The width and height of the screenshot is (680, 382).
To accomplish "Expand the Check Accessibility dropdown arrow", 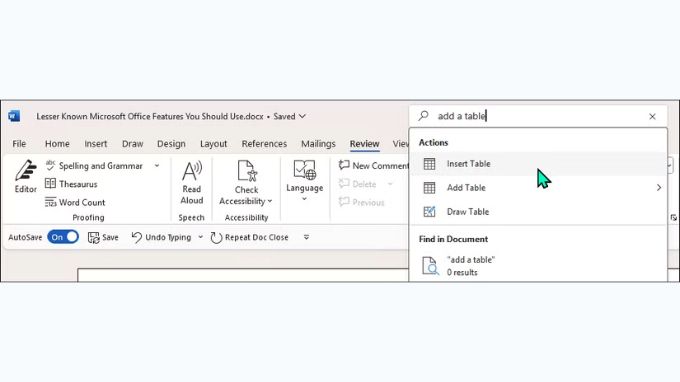I will (x=270, y=201).
